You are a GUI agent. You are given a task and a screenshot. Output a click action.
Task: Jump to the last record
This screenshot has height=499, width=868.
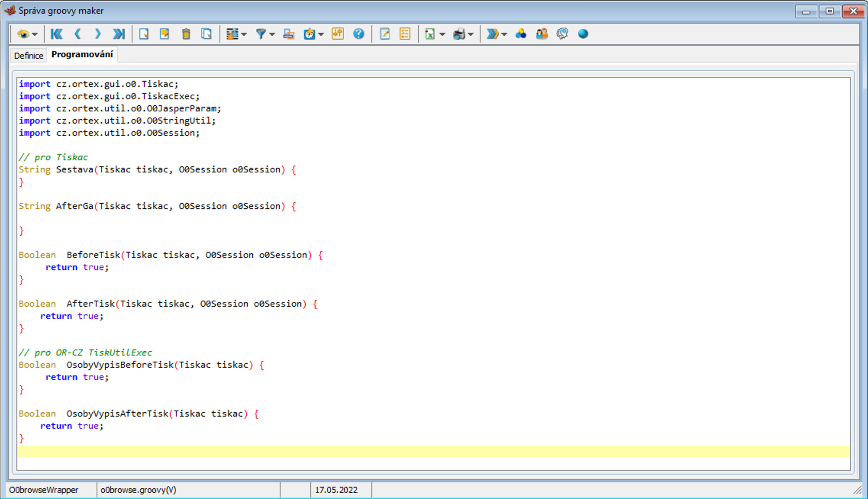(119, 34)
